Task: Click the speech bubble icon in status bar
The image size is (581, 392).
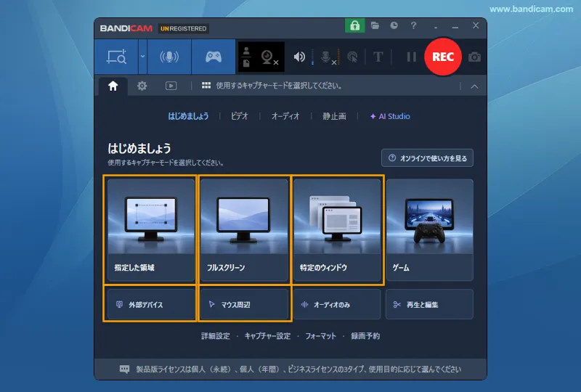Action: [124, 369]
